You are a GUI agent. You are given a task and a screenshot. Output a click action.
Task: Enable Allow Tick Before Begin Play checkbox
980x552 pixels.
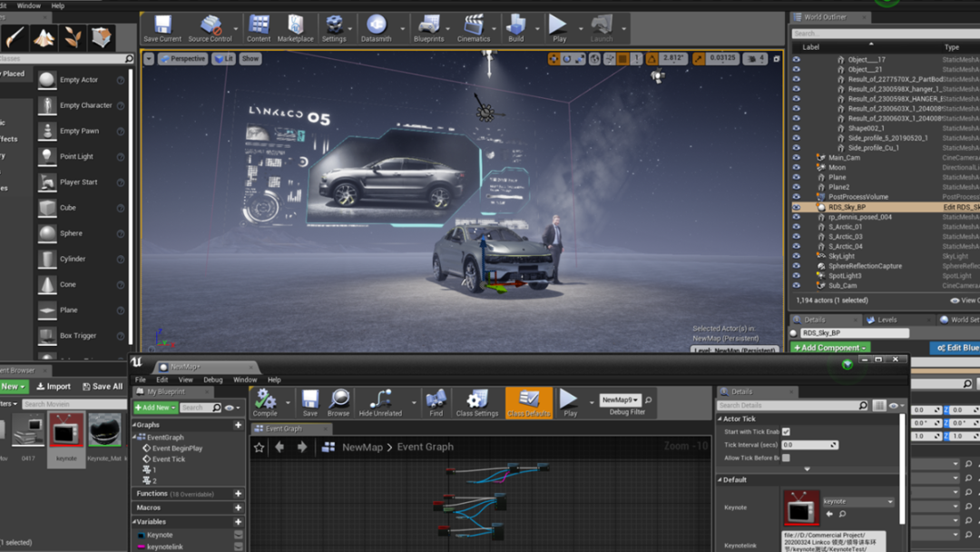click(786, 458)
